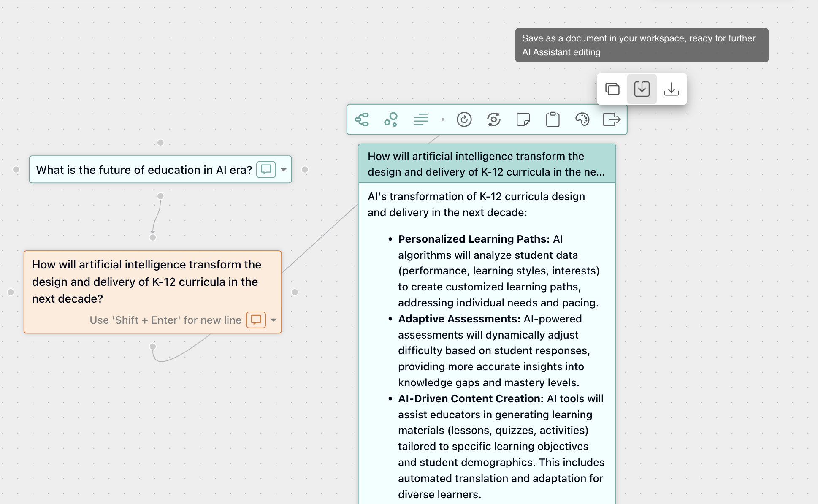Screen dimensions: 818x504
Task: Click save as workspace document icon
Action: pyautogui.click(x=642, y=89)
